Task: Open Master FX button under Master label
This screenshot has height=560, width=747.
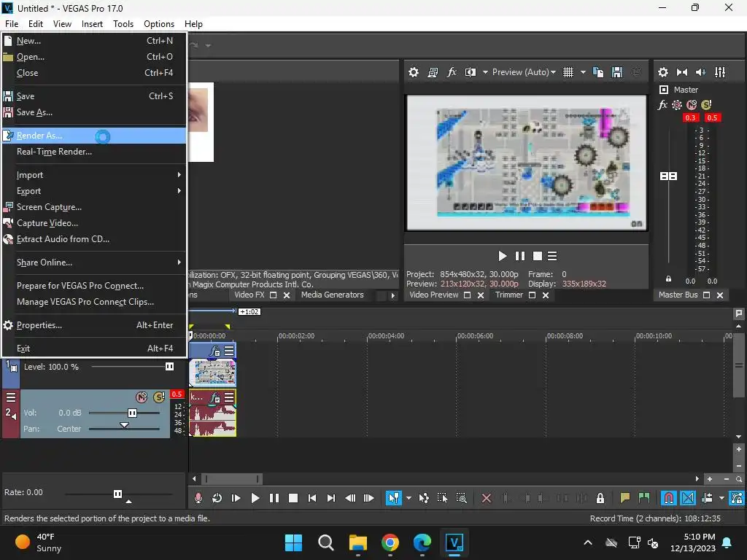Action: (662, 105)
